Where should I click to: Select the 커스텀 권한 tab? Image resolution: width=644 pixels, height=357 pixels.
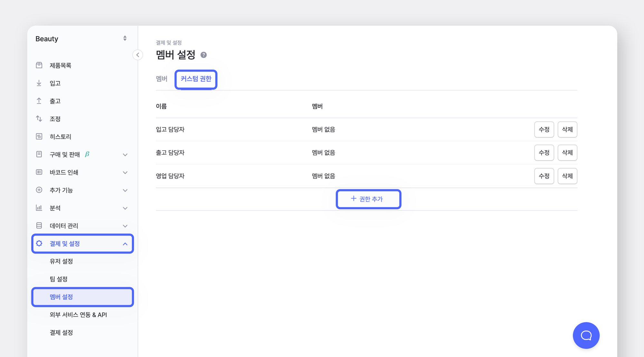196,79
